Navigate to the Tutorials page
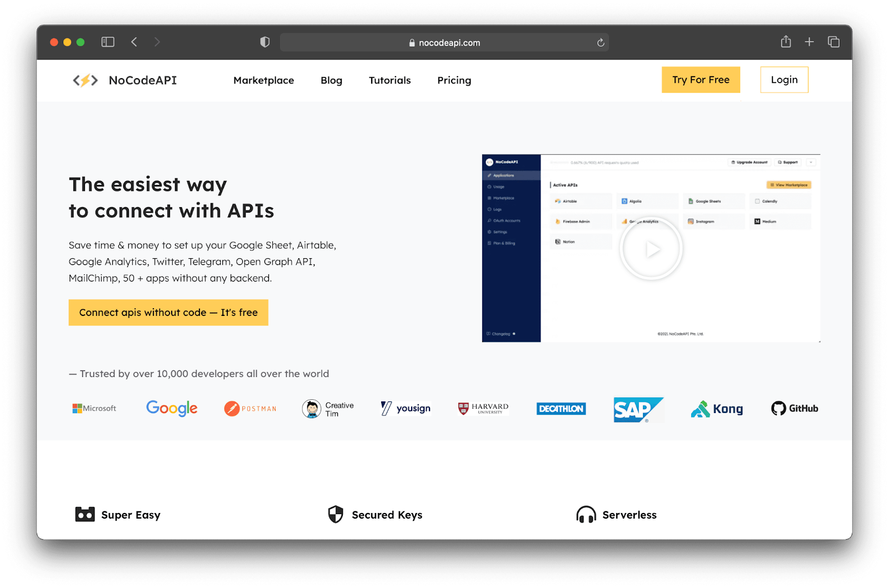 (x=389, y=81)
